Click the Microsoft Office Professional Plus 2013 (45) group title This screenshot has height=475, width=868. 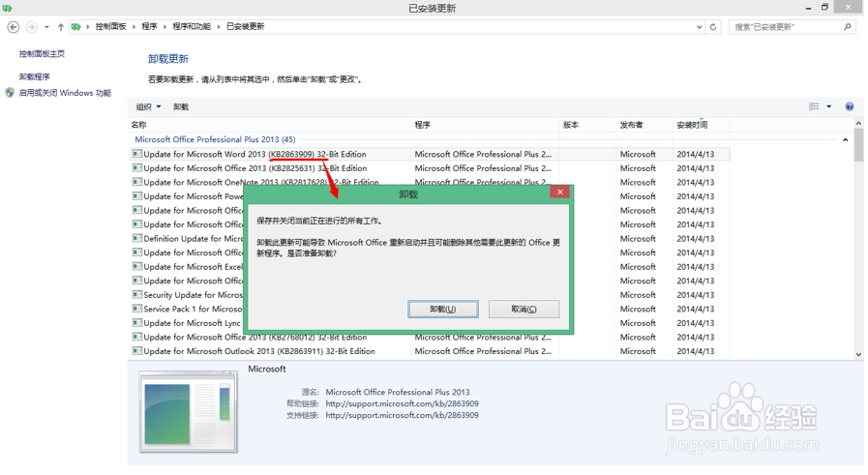point(215,139)
